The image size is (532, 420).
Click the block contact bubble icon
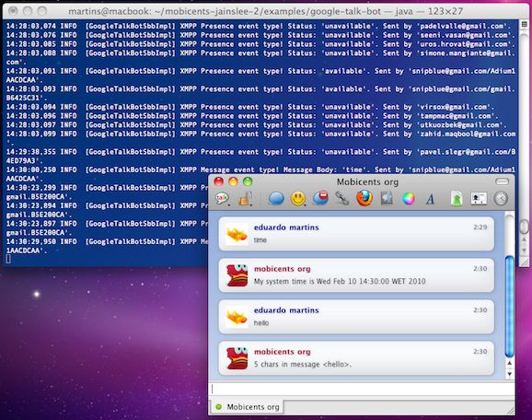coord(320,198)
